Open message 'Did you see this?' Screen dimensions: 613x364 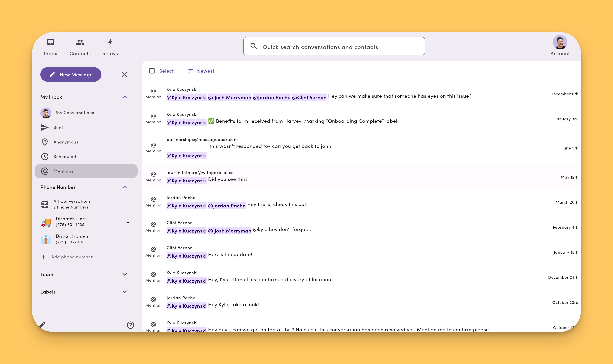coord(228,179)
